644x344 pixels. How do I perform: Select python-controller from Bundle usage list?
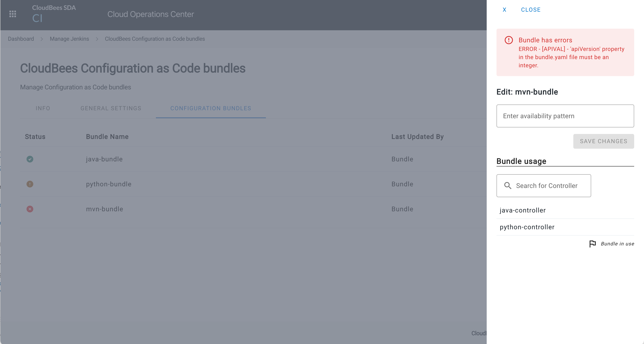coord(527,227)
